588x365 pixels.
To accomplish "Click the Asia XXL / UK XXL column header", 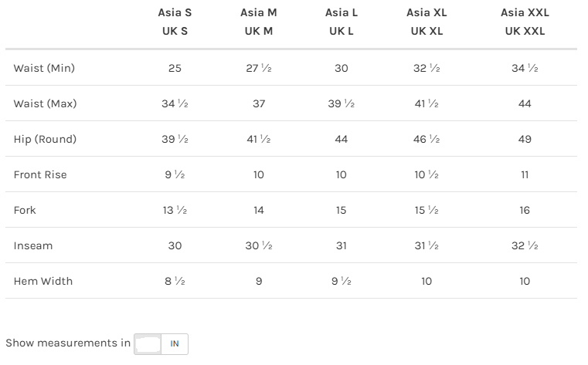I will click(525, 22).
